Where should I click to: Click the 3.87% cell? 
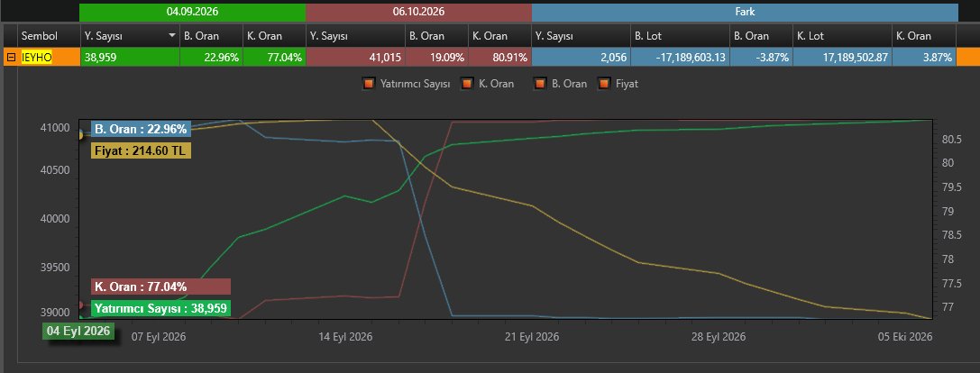[924, 57]
